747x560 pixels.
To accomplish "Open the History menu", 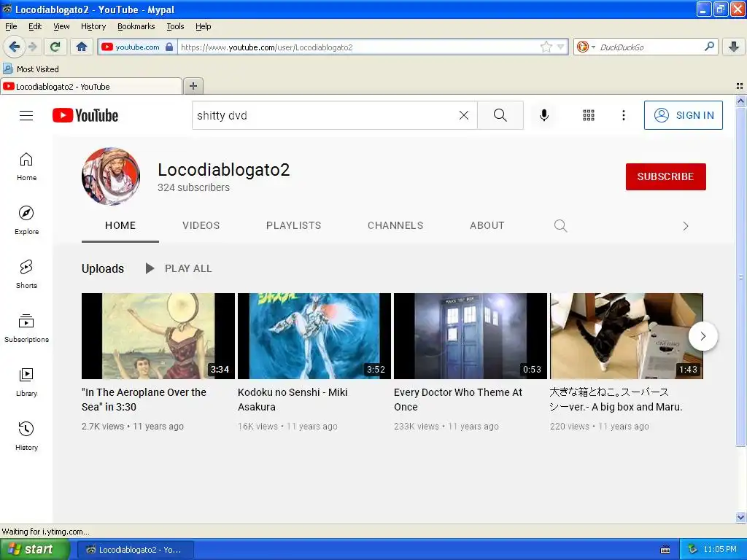I will [x=93, y=27].
